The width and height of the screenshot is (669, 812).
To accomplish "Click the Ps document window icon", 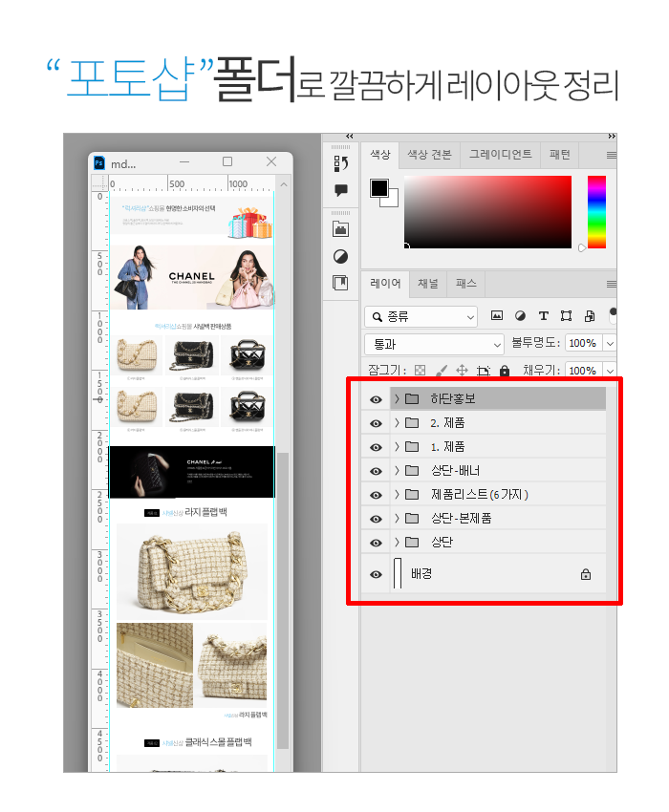I will [x=99, y=163].
